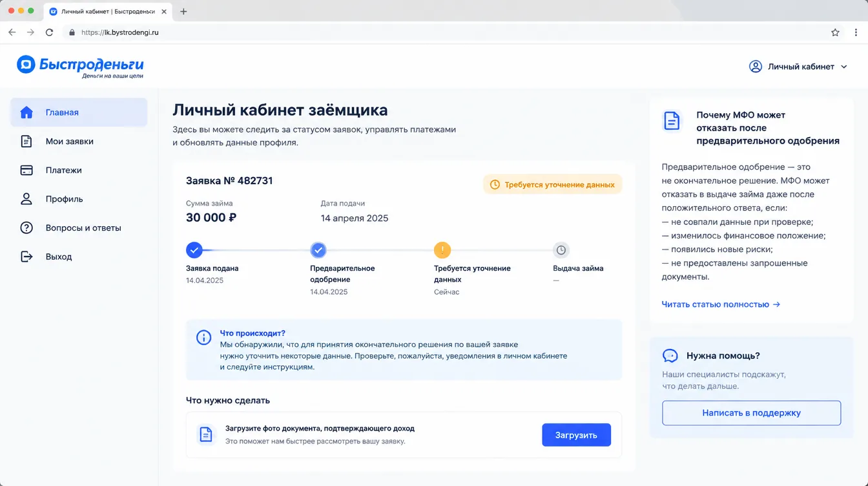Click the date 14 апреля 2025
The height and width of the screenshot is (486, 868).
(x=355, y=218)
